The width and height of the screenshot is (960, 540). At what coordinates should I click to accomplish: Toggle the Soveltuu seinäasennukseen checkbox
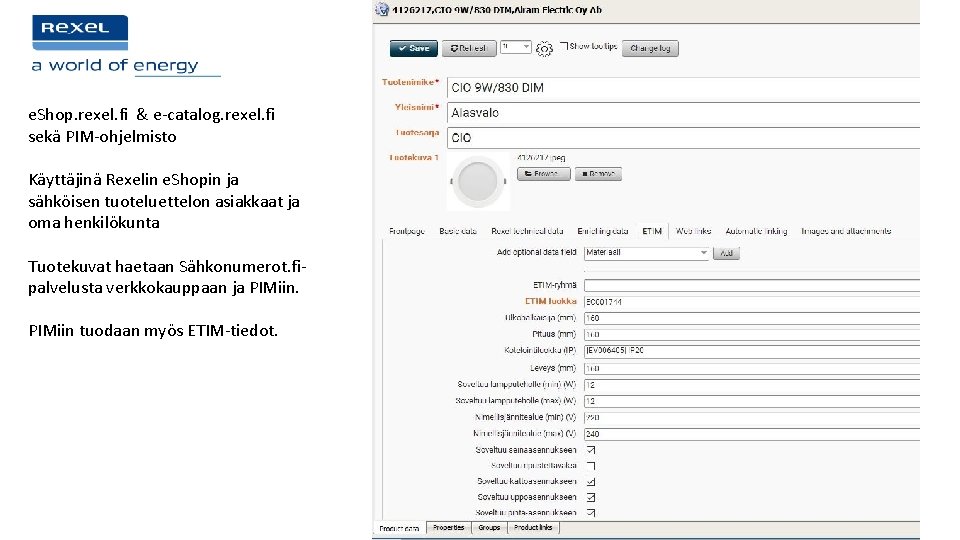coord(591,450)
